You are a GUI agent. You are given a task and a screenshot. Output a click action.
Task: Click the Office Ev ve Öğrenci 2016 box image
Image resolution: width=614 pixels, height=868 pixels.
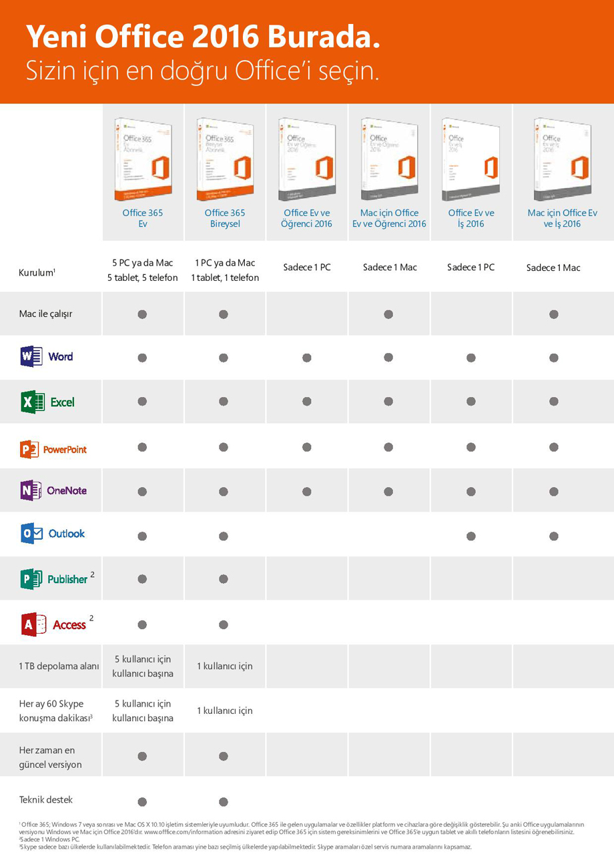click(x=307, y=159)
